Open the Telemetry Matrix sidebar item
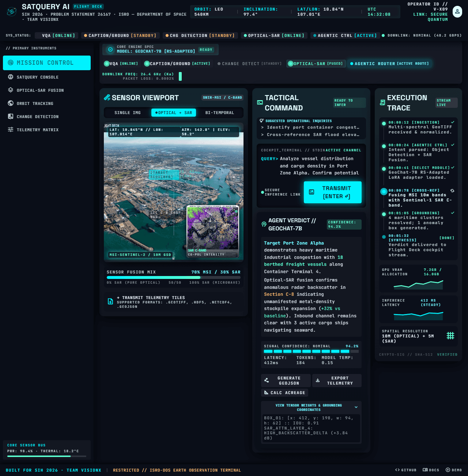Viewport: 468px width, 476px height. pos(47,130)
